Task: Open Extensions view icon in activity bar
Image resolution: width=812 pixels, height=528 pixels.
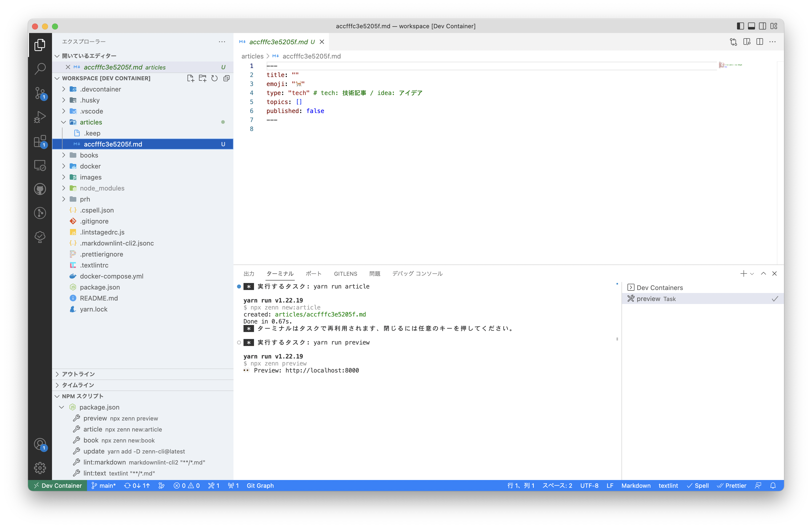Action: tap(40, 141)
